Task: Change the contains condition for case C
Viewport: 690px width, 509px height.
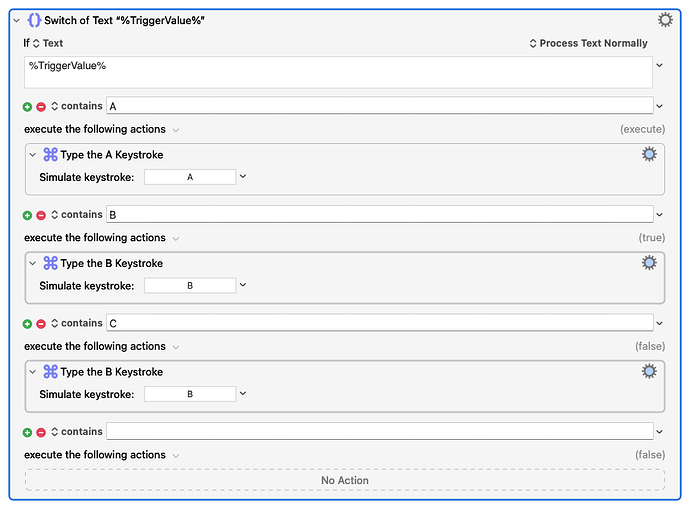Action: click(77, 323)
